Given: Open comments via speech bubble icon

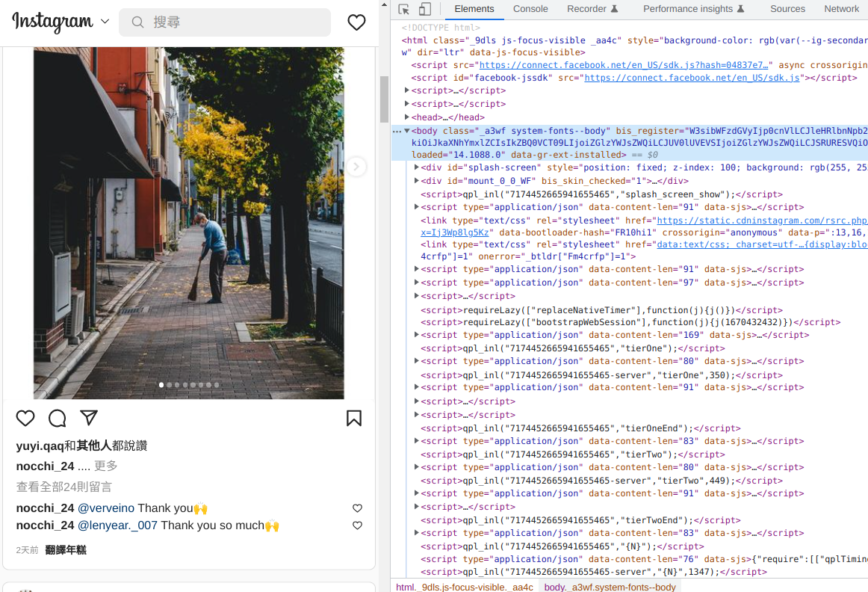Looking at the screenshot, I should click(58, 419).
